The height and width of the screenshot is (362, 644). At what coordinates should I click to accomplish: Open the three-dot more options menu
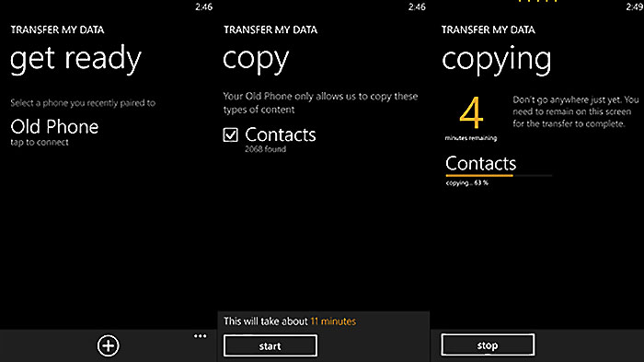pyautogui.click(x=200, y=336)
